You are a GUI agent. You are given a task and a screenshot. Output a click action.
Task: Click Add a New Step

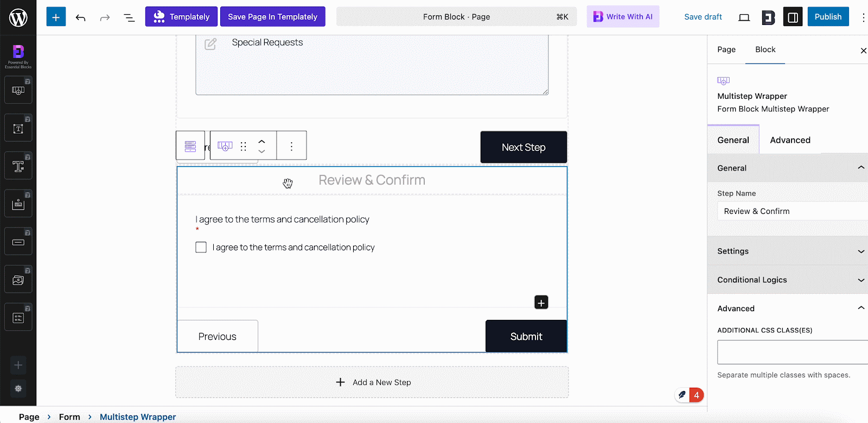[x=372, y=382]
